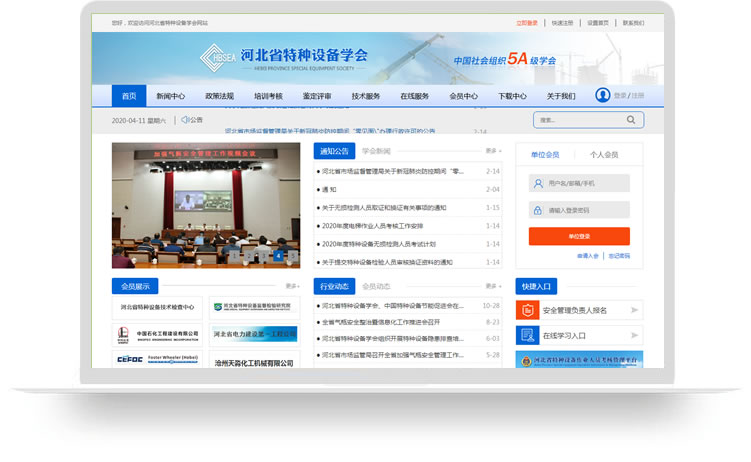The height and width of the screenshot is (462, 751).
Task: Expand 更多 in the 行业动态 section
Action: (492, 286)
